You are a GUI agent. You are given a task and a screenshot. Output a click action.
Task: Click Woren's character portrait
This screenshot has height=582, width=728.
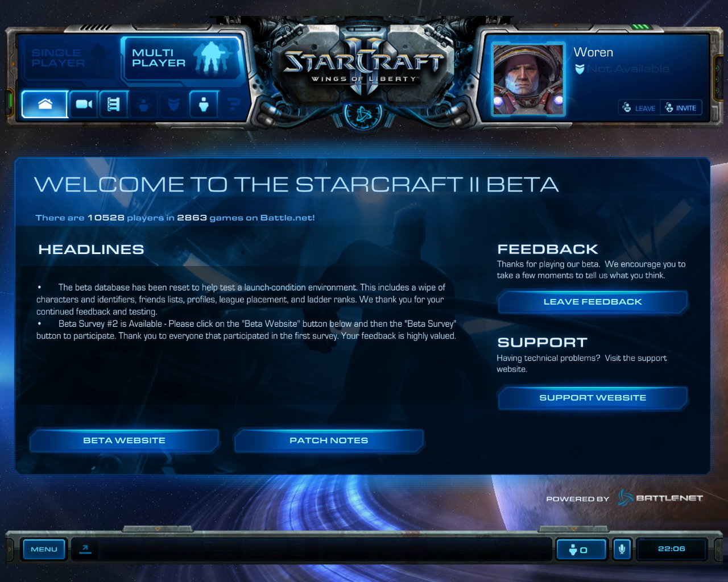[528, 79]
